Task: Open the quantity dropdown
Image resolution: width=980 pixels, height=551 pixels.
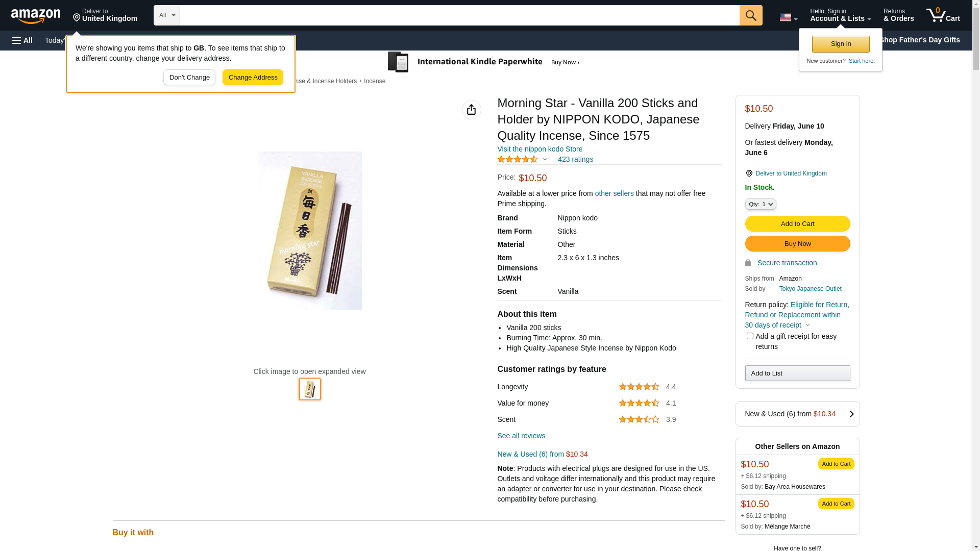Action: pos(760,204)
